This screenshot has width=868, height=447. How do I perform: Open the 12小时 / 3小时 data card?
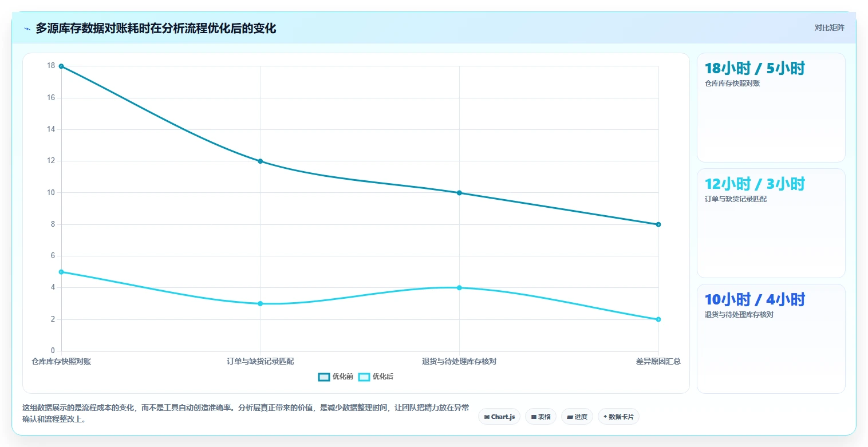click(771, 223)
